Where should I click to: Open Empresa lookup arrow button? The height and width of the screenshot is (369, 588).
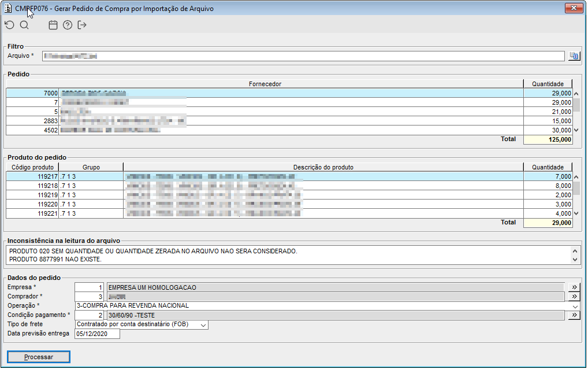(x=574, y=287)
